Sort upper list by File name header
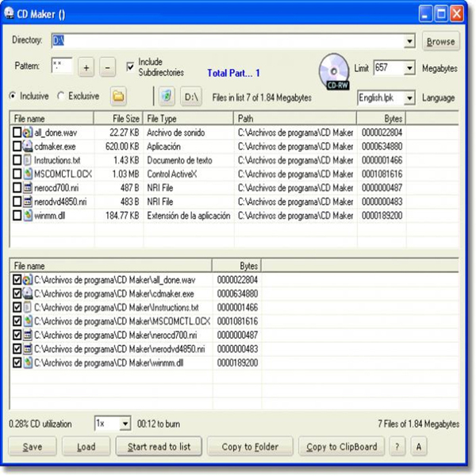476x476 pixels. [52, 118]
